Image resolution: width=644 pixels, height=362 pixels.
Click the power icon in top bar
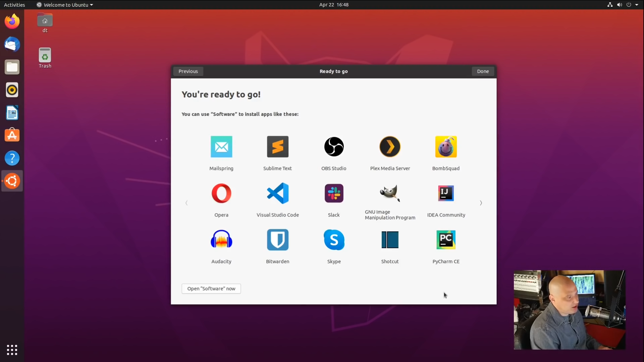[629, 5]
